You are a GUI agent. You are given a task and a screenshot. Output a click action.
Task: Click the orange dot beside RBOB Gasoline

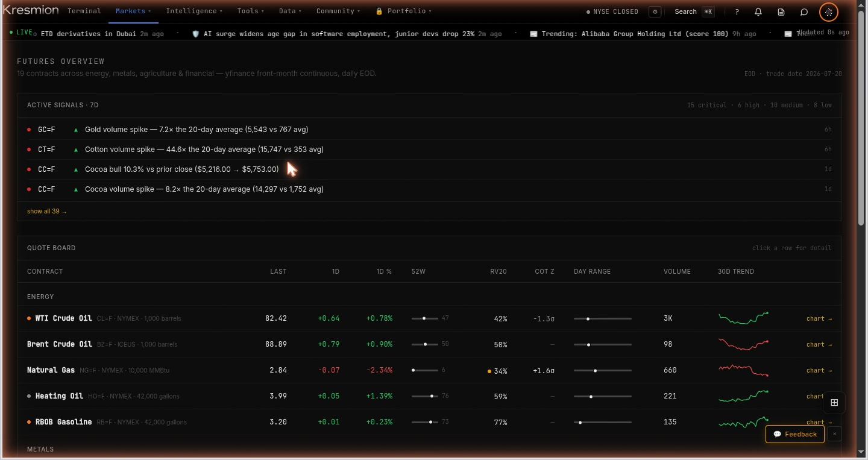29,422
